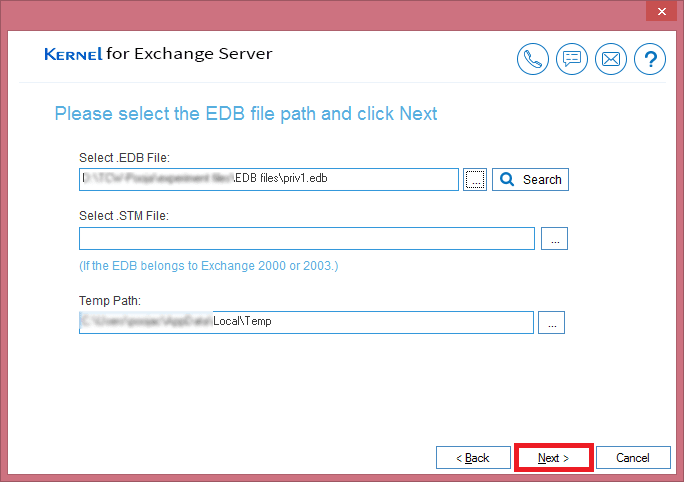This screenshot has width=684, height=482.
Task: Focus the Select .EDB File path field
Action: pyautogui.click(x=269, y=179)
